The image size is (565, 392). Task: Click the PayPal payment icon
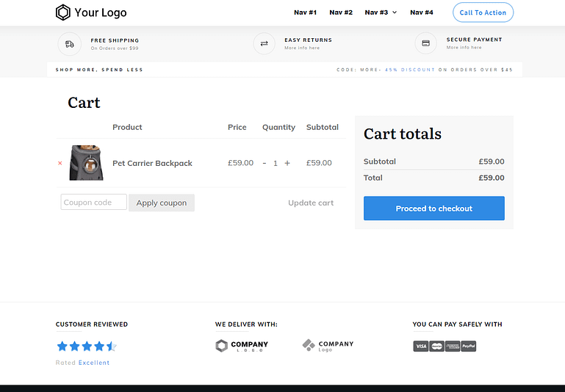coord(469,346)
